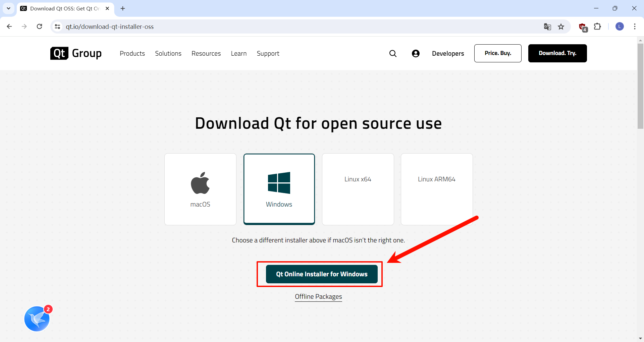Screen dimensions: 644x342
Task: Choose the Linux ARM64 installer option
Action: pos(436,189)
